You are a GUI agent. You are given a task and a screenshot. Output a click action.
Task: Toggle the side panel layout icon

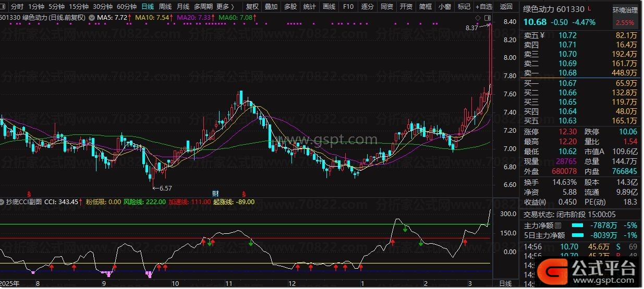coord(488,18)
